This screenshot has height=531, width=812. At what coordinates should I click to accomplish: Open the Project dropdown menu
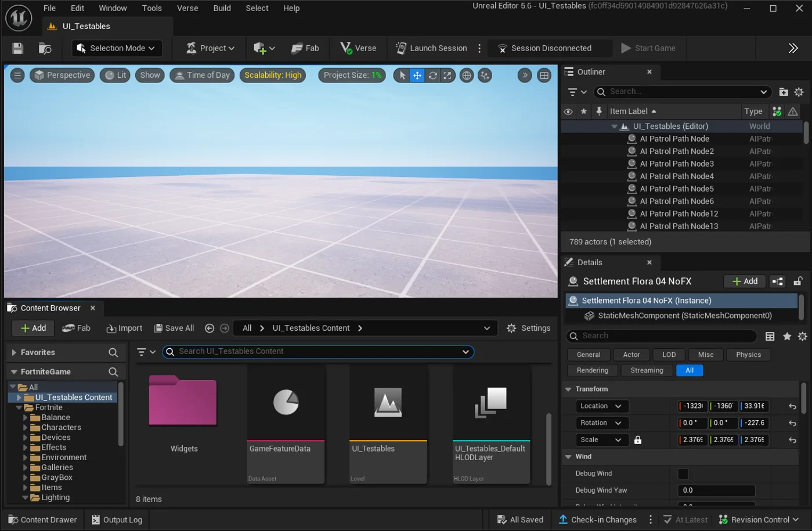coord(210,48)
